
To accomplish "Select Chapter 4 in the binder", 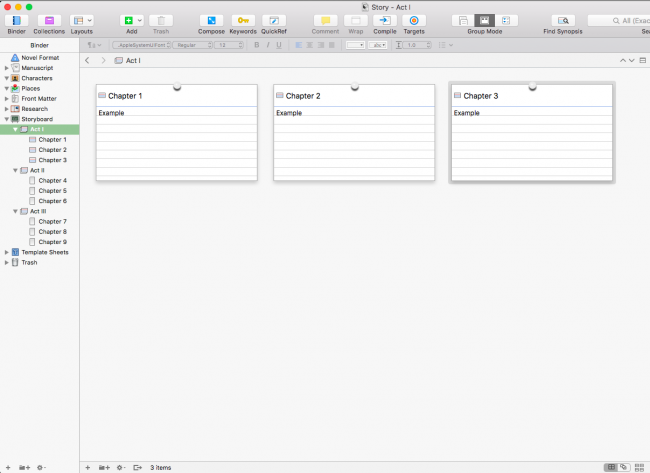I will tap(53, 180).
